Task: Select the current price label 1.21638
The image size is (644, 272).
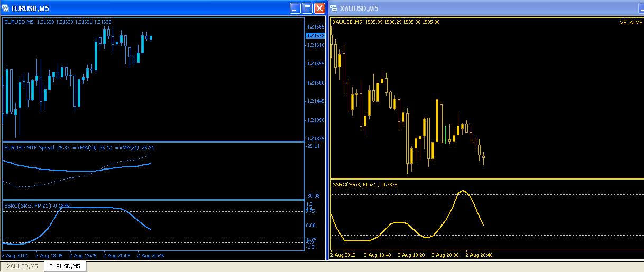Action: 315,36
